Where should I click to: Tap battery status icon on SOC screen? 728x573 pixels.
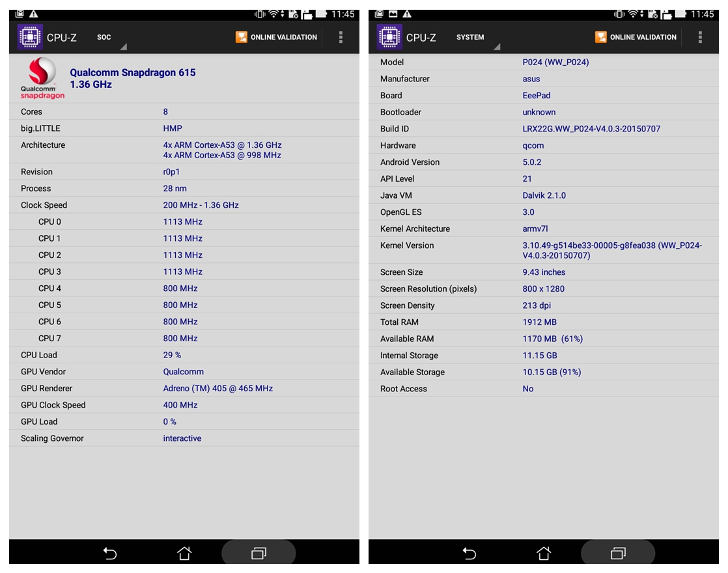321,14
